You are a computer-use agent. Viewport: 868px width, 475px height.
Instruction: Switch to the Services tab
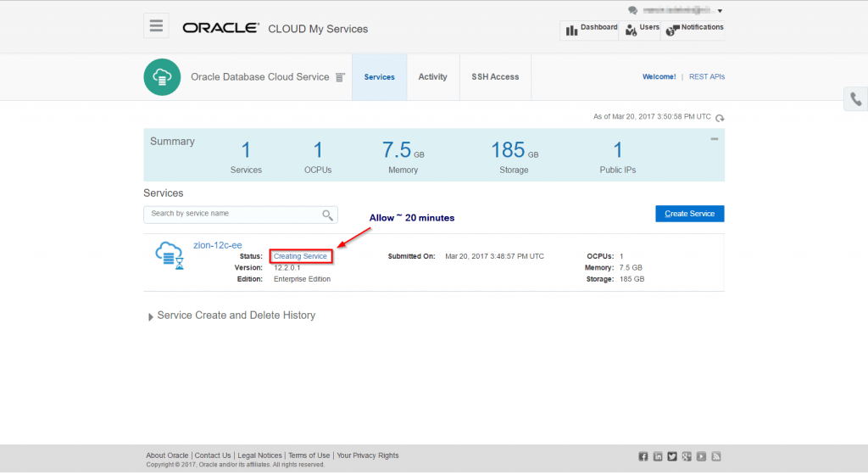click(x=379, y=77)
